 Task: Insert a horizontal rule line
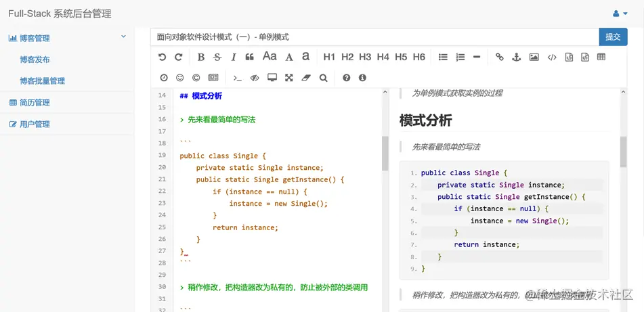pyautogui.click(x=477, y=57)
